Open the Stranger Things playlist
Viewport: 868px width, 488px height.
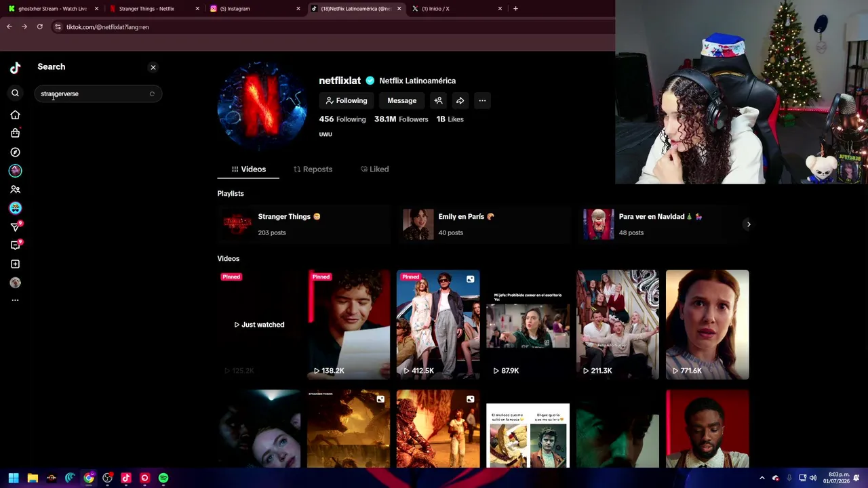(304, 224)
